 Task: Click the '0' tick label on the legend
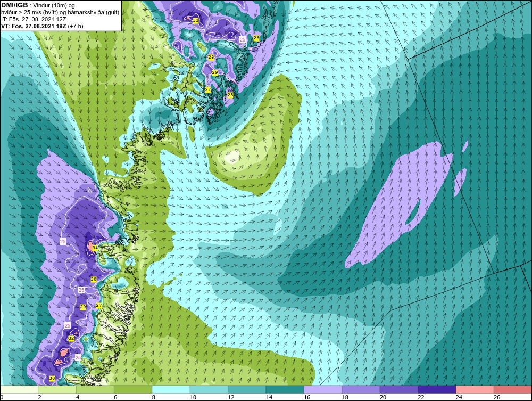[2, 398]
